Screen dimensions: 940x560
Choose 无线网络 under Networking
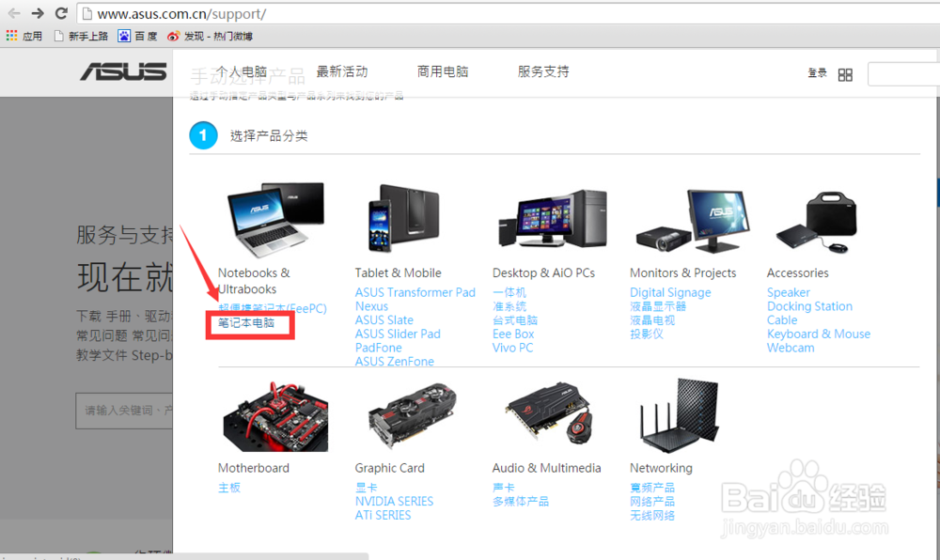[652, 515]
